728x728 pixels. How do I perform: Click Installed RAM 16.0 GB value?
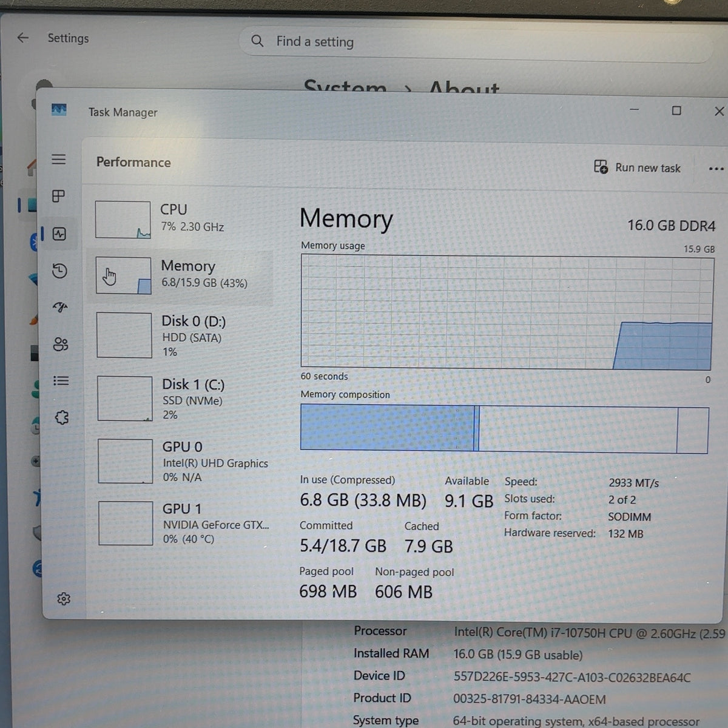coord(518,655)
